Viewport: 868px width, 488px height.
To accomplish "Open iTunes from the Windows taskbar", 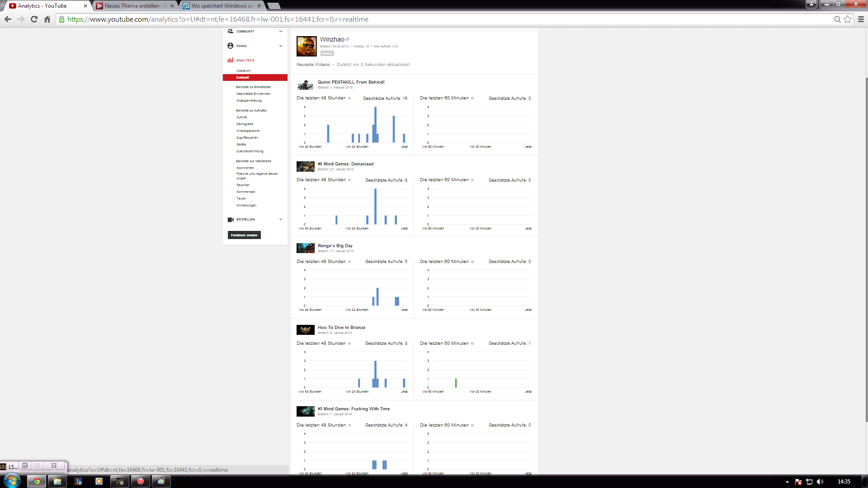I will 141,481.
